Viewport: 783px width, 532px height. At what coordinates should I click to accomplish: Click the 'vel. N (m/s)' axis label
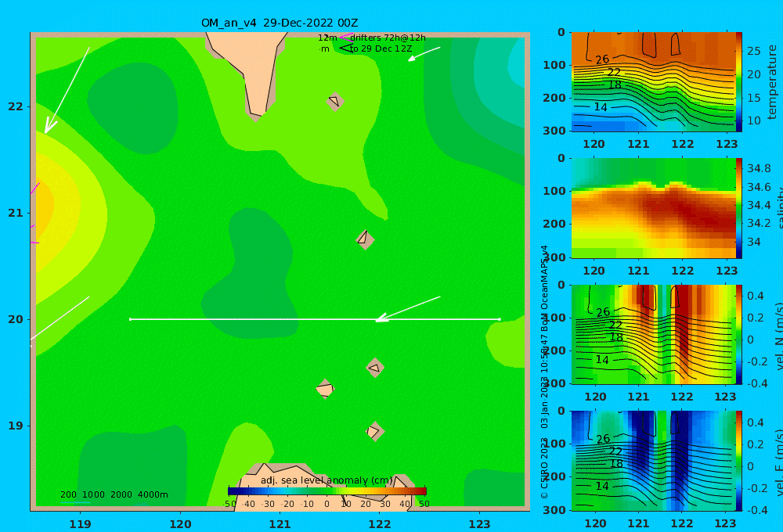tap(779, 336)
